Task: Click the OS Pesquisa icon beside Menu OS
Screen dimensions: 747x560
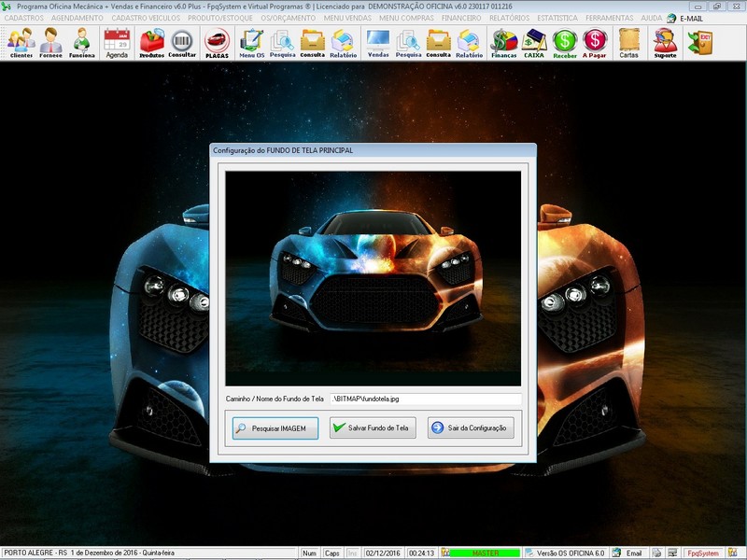Action: click(283, 43)
